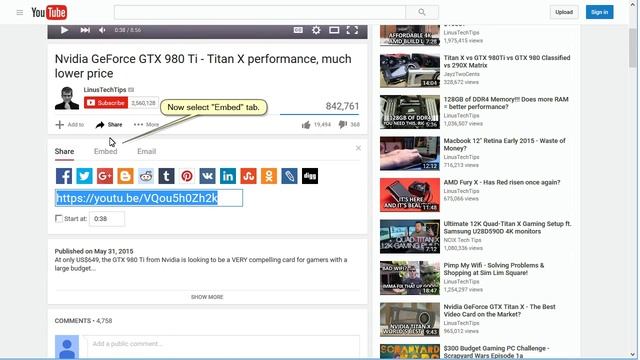Skip to the next video
640x360 pixels.
click(85, 30)
